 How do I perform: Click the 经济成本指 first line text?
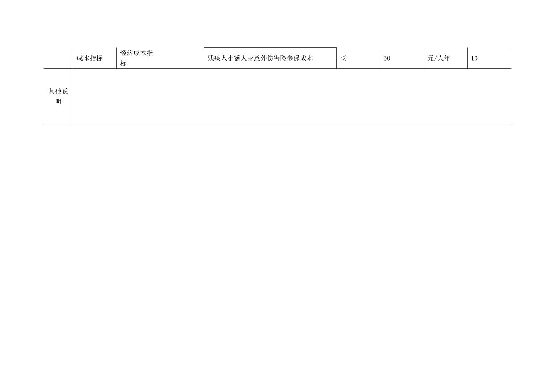point(137,53)
